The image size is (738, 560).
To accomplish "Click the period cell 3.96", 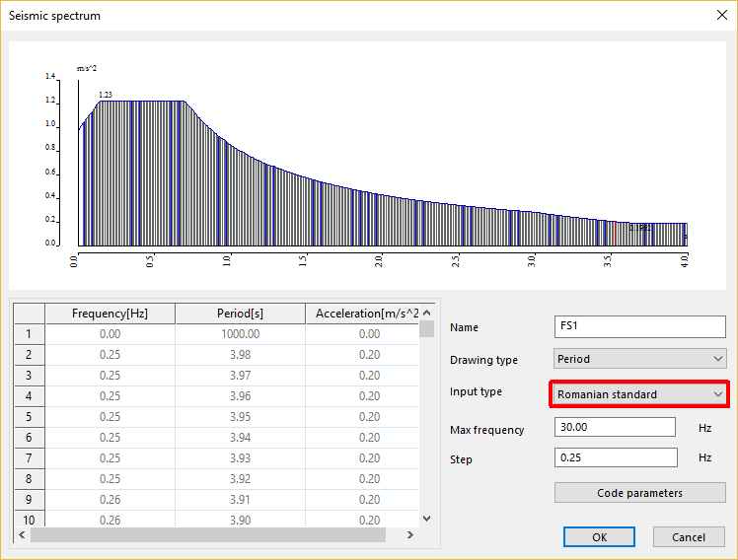I will (x=240, y=396).
